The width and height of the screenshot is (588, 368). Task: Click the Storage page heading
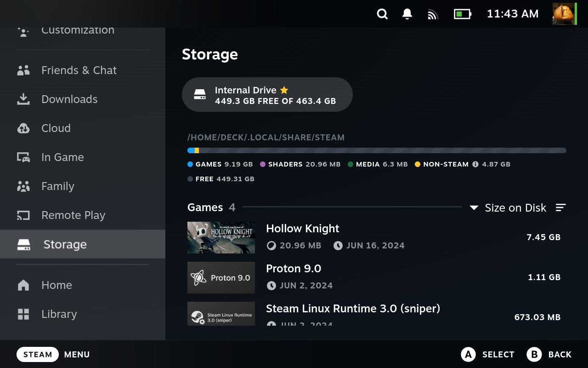pos(210,54)
